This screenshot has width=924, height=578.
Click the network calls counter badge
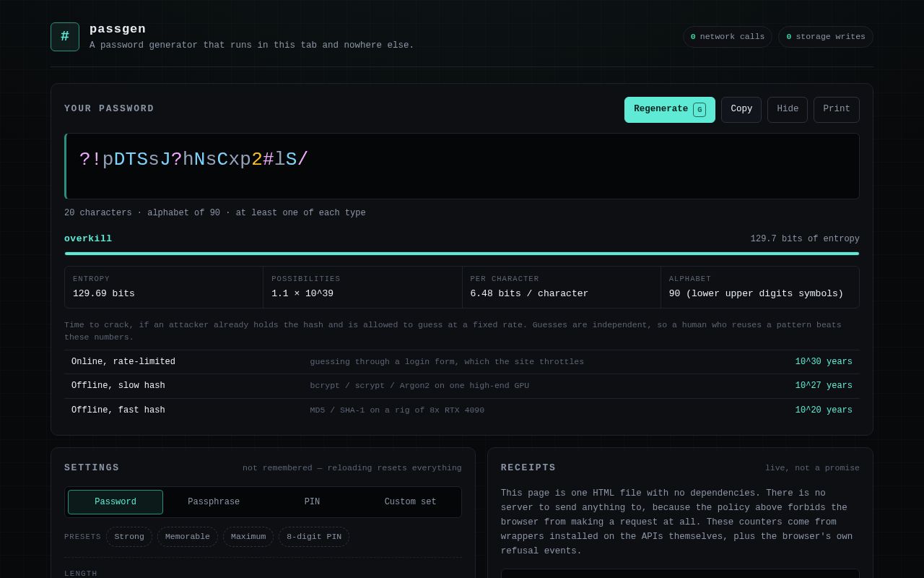(728, 37)
